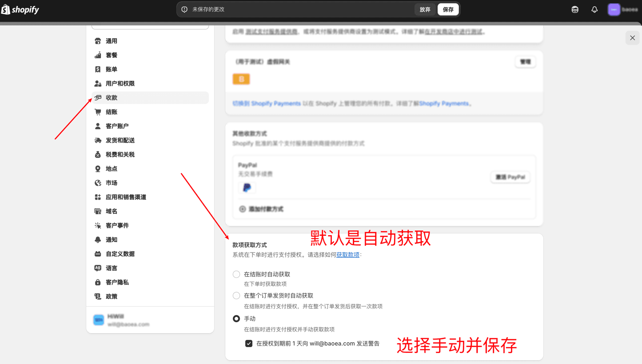Click the 用户和权限 people icon

[98, 83]
